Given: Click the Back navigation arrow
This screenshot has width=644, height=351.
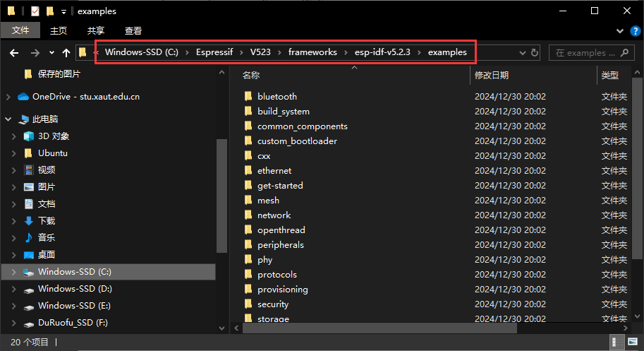Looking at the screenshot, I should click(x=13, y=53).
